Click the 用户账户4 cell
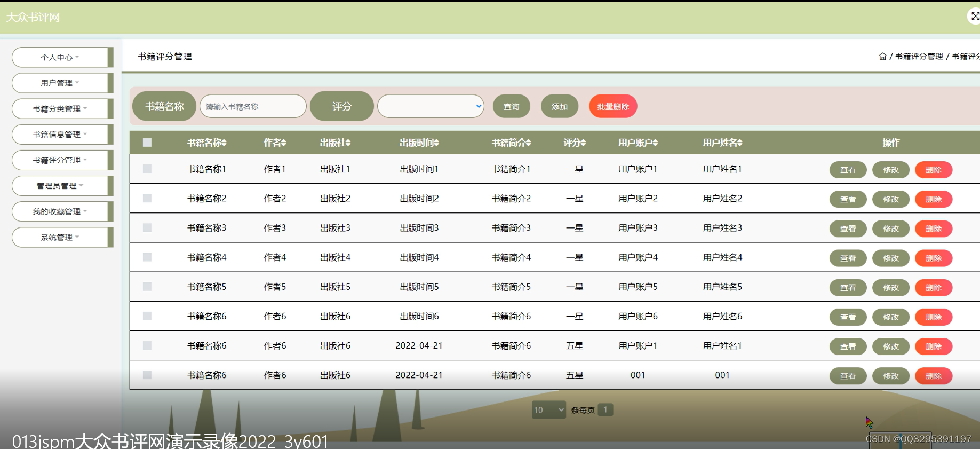Screen dimensions: 980x449 (x=638, y=257)
